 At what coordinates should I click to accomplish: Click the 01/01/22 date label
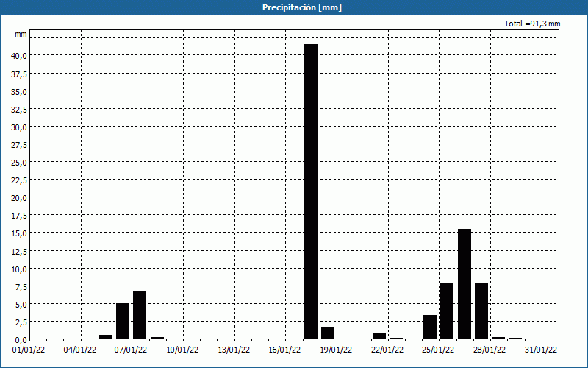pyautogui.click(x=29, y=350)
